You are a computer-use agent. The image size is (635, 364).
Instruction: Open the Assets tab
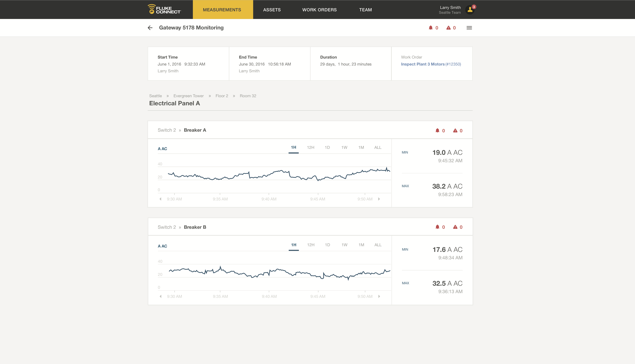(x=272, y=10)
